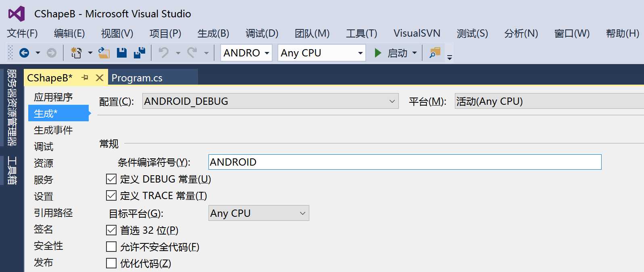Toggle 定义 DEBUG 常量 checkbox
The image size is (644, 272).
[111, 179]
